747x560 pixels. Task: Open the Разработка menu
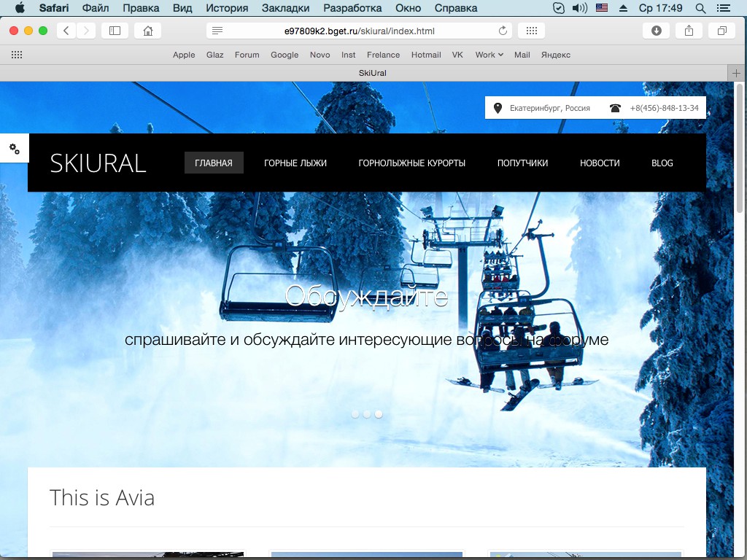coord(352,8)
